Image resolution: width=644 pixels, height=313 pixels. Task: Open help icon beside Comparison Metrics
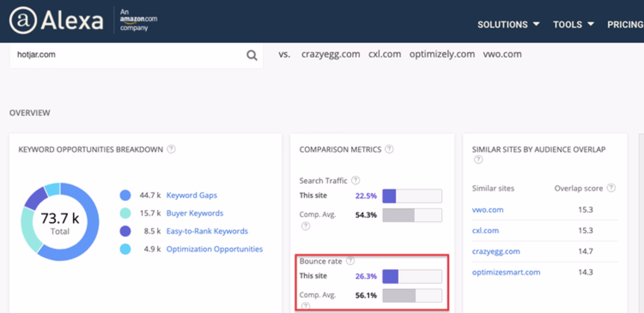(389, 149)
